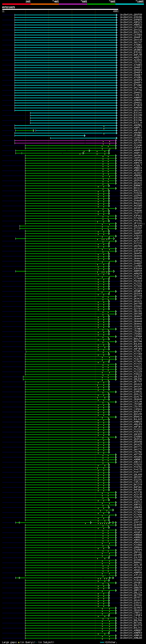Select the UniRef100_P14279 label
The image size is (146, 644).
coord(131,276)
